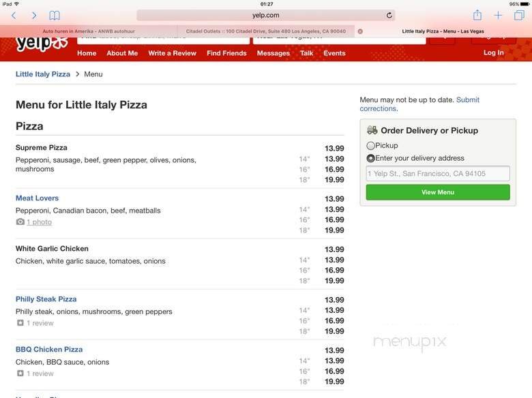Go to Write a Review
Screen dimensions: 532x398
click(173, 53)
